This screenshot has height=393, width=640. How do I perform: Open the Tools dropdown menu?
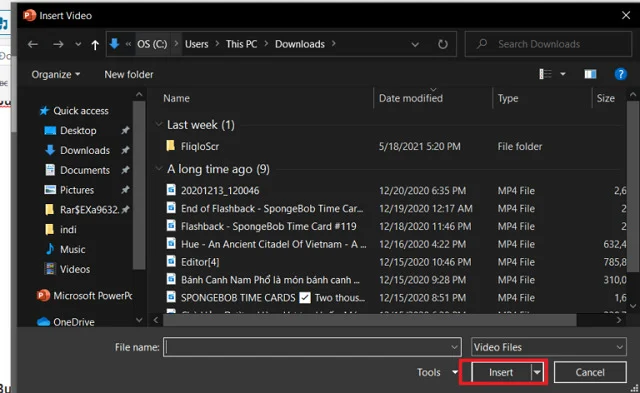coord(437,372)
